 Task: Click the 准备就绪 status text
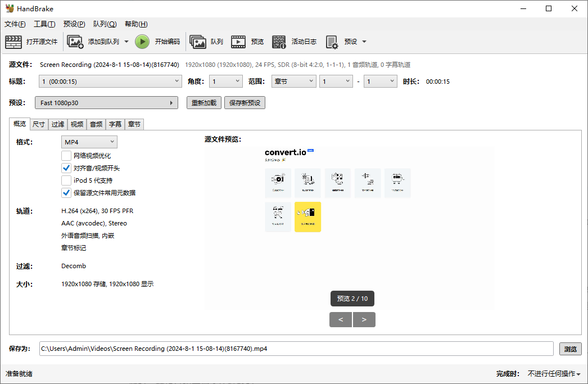click(x=19, y=373)
